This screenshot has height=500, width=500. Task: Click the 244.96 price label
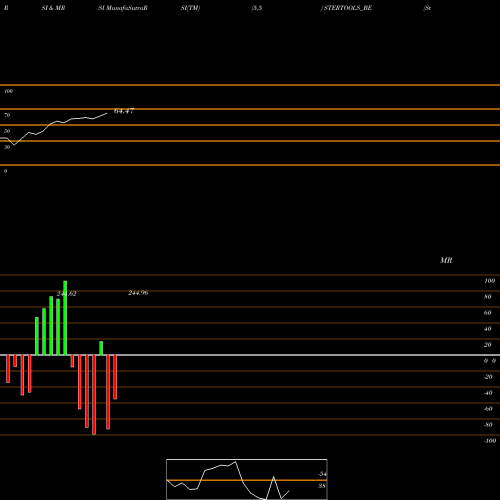point(138,293)
